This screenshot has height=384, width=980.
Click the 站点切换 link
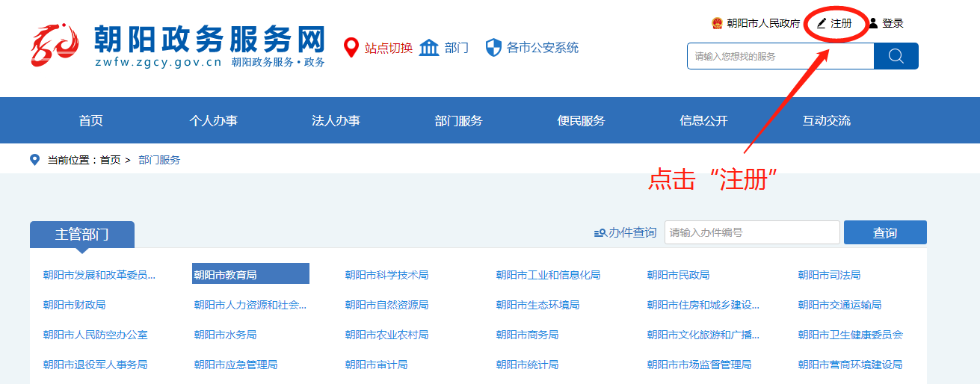389,48
